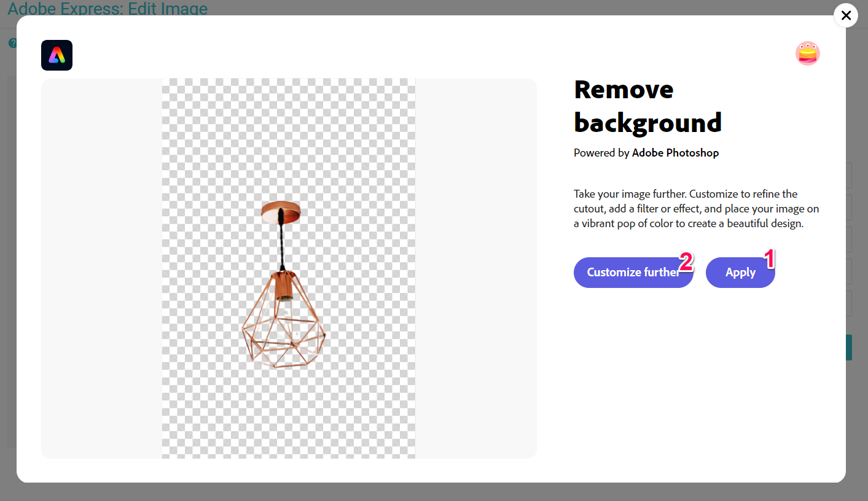
Task: Click the teal button behind the dialog
Action: [849, 348]
